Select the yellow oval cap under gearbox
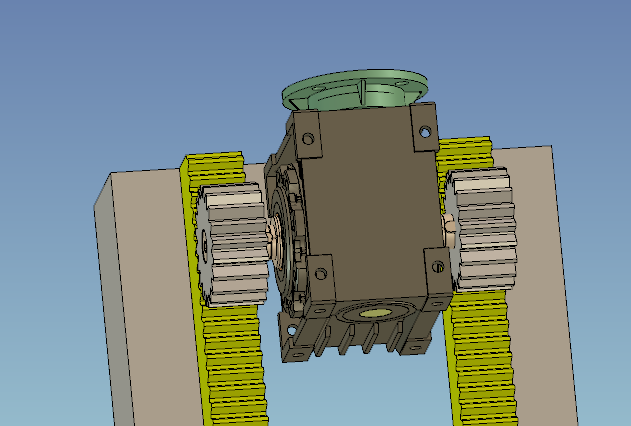 tap(376, 313)
